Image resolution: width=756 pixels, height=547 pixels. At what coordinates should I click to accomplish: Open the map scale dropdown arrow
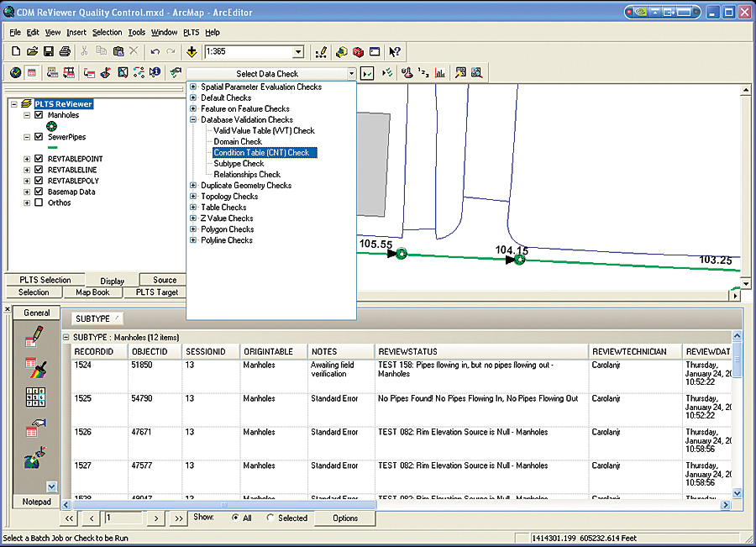point(298,51)
